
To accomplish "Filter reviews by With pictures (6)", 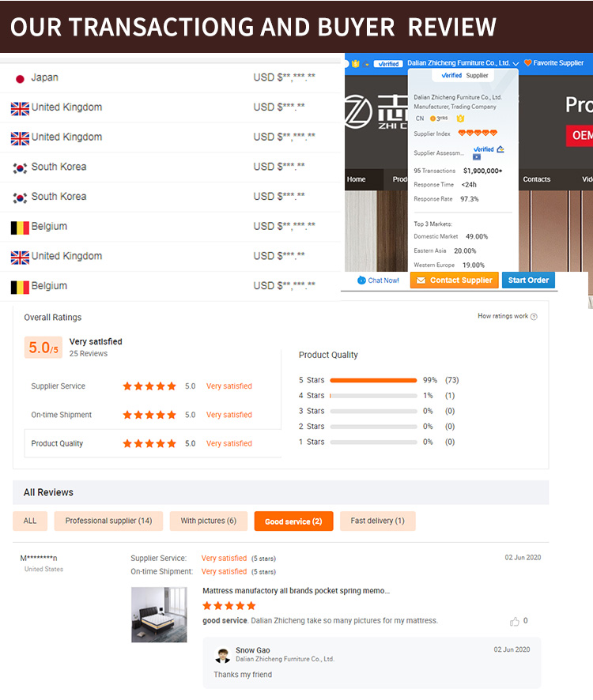I will tap(208, 521).
